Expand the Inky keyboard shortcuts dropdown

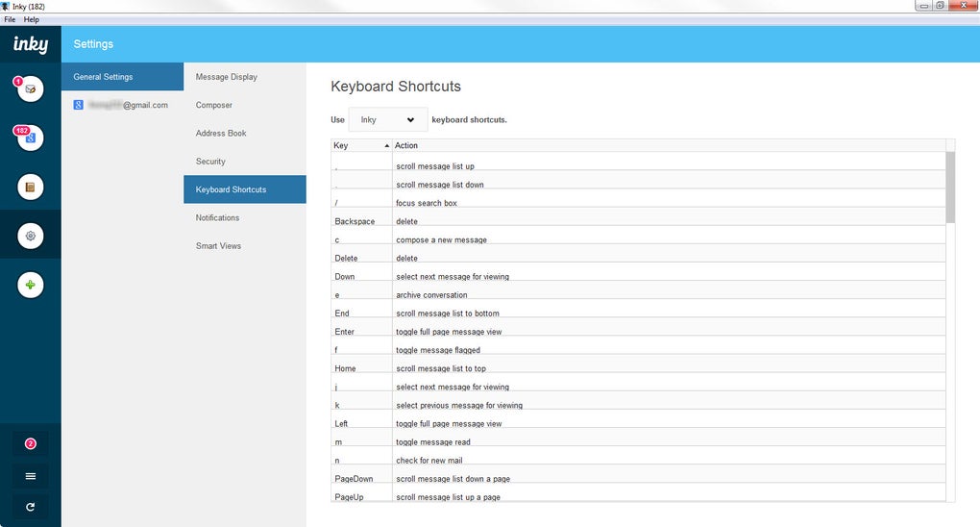[x=387, y=120]
